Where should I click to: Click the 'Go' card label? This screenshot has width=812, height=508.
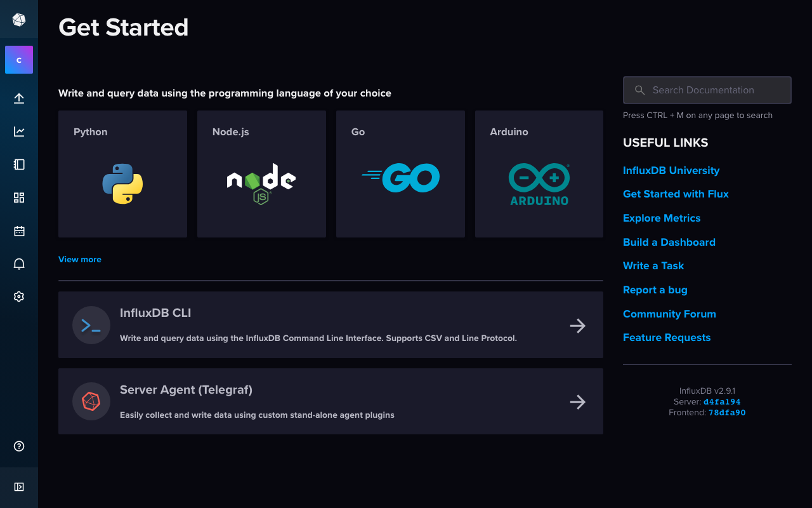pyautogui.click(x=358, y=132)
